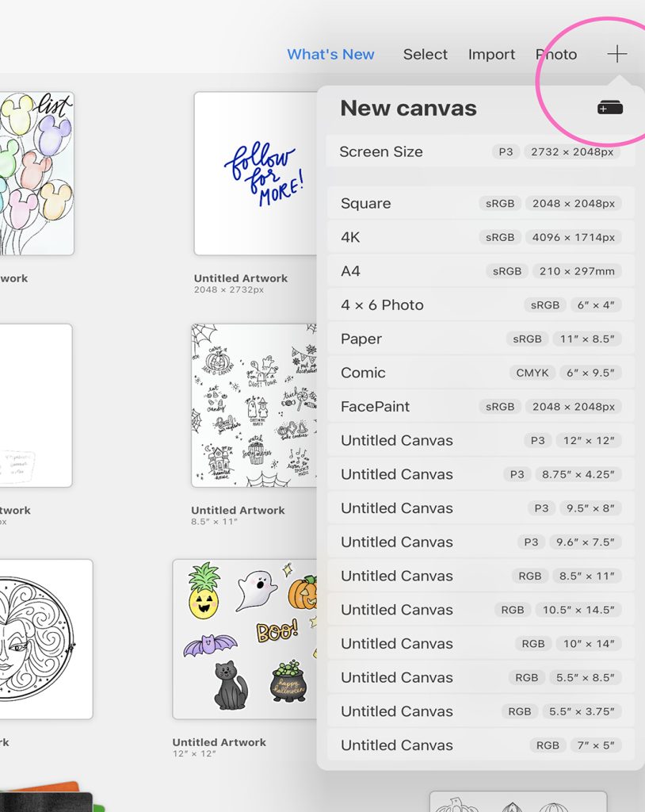Open the swirly-hair face artwork thumbnail
This screenshot has width=645, height=812.
(x=46, y=639)
